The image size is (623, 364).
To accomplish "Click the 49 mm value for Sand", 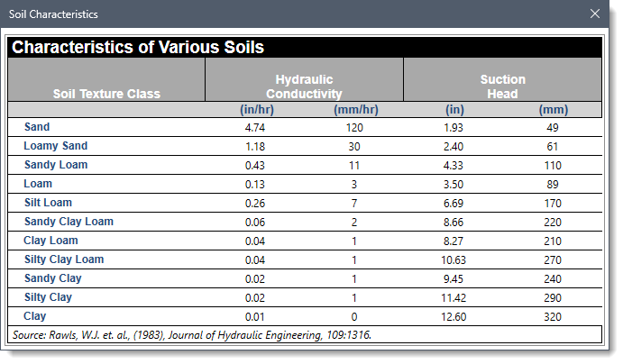I will 553,128.
